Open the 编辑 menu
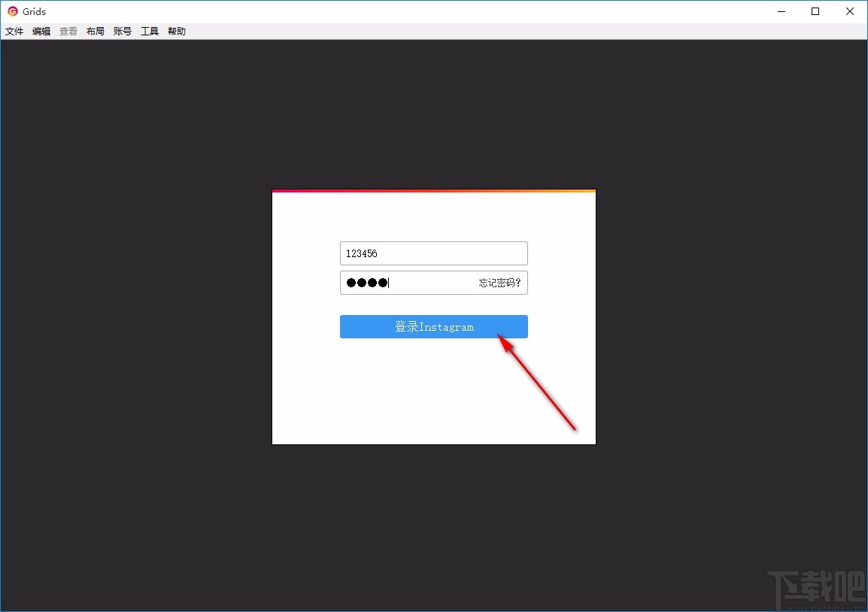 [x=41, y=32]
